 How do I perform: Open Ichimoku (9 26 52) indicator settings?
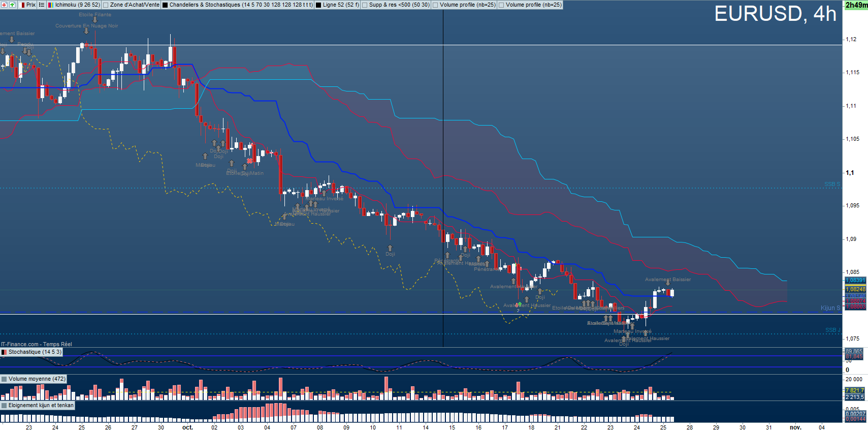point(78,5)
